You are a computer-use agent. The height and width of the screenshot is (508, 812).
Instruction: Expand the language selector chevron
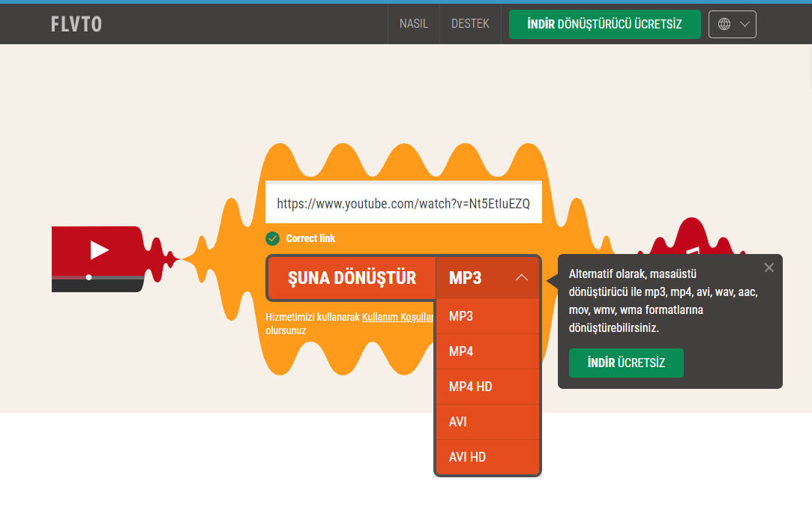745,24
